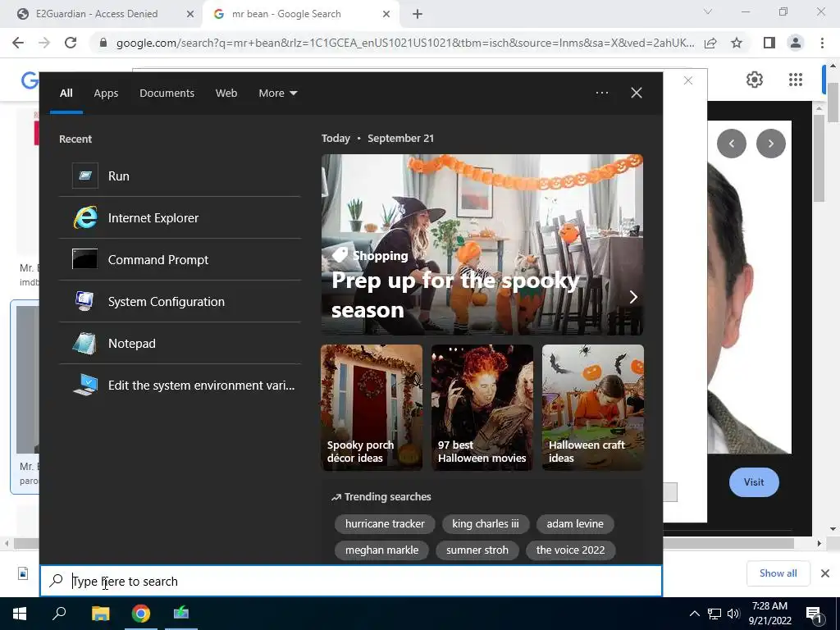
Task: Launch Internet Explorer from recent list
Action: [180, 218]
